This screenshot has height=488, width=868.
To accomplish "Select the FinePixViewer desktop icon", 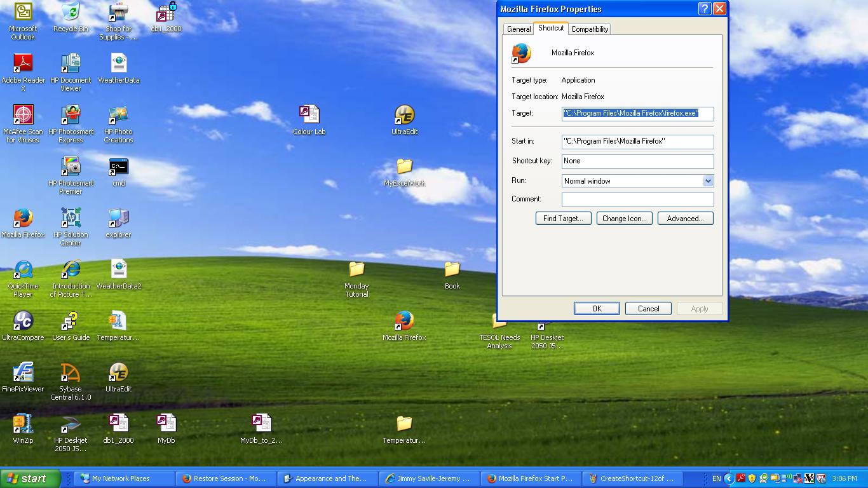I will click(23, 373).
